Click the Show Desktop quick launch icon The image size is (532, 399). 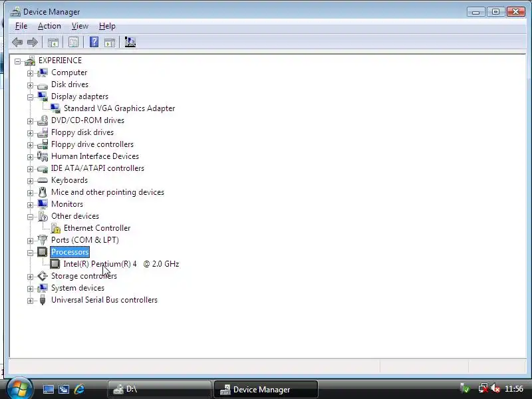[48, 389]
